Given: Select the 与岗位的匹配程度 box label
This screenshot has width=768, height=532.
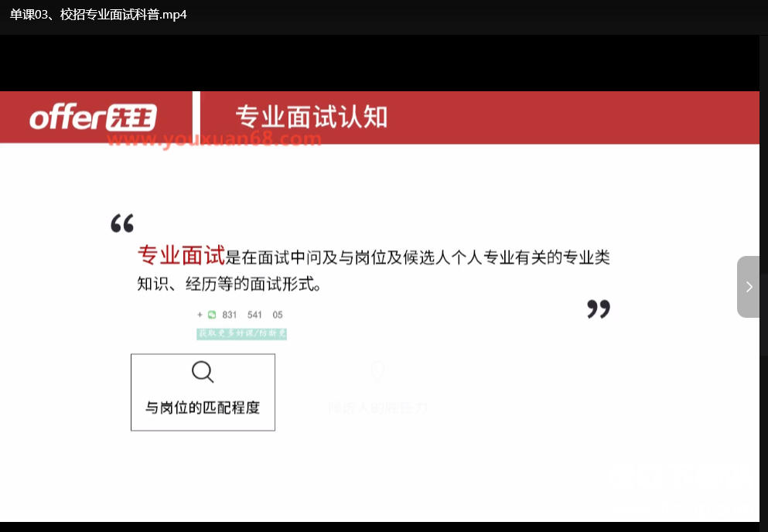Looking at the screenshot, I should click(x=203, y=408).
